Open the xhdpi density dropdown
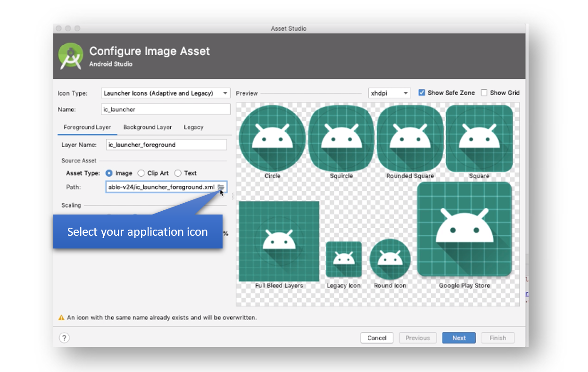The width and height of the screenshot is (588, 372). click(x=389, y=93)
